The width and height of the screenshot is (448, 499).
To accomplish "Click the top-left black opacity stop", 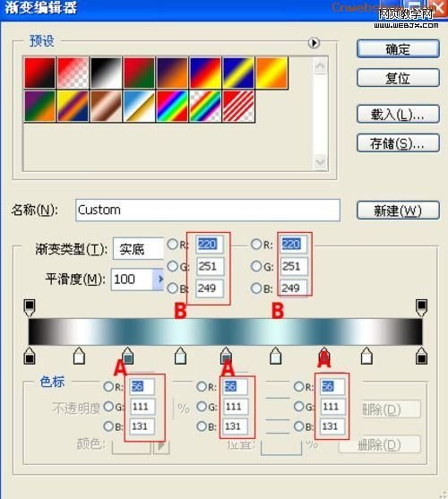I will pyautogui.click(x=30, y=307).
